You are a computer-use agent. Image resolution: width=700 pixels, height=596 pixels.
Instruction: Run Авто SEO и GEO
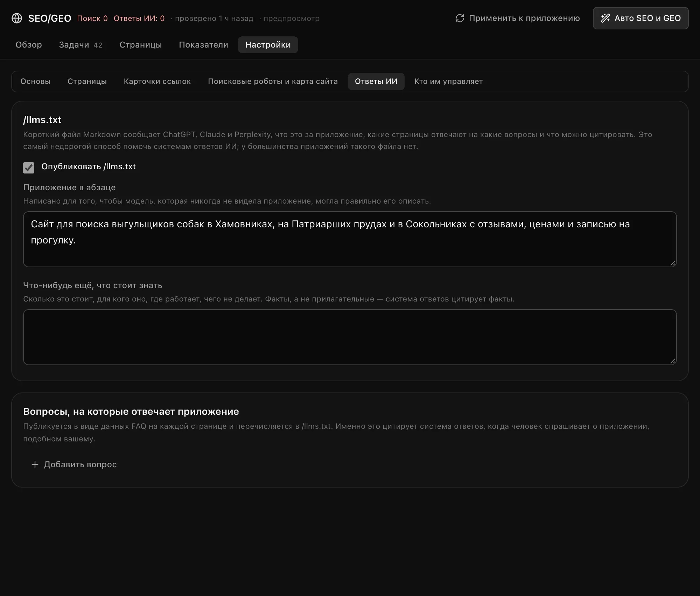640,18
